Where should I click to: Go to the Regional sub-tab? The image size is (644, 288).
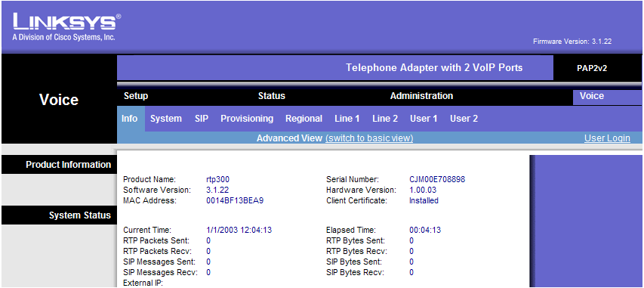point(304,119)
